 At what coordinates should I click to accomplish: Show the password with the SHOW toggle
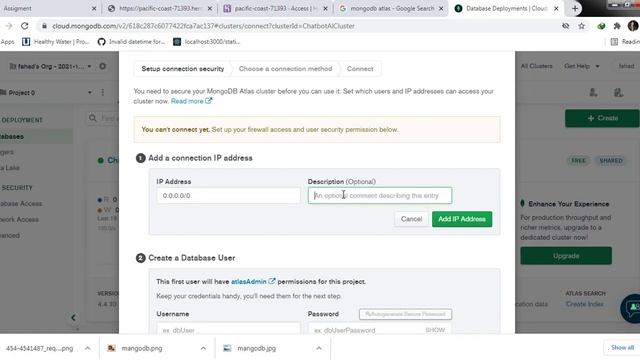point(435,330)
